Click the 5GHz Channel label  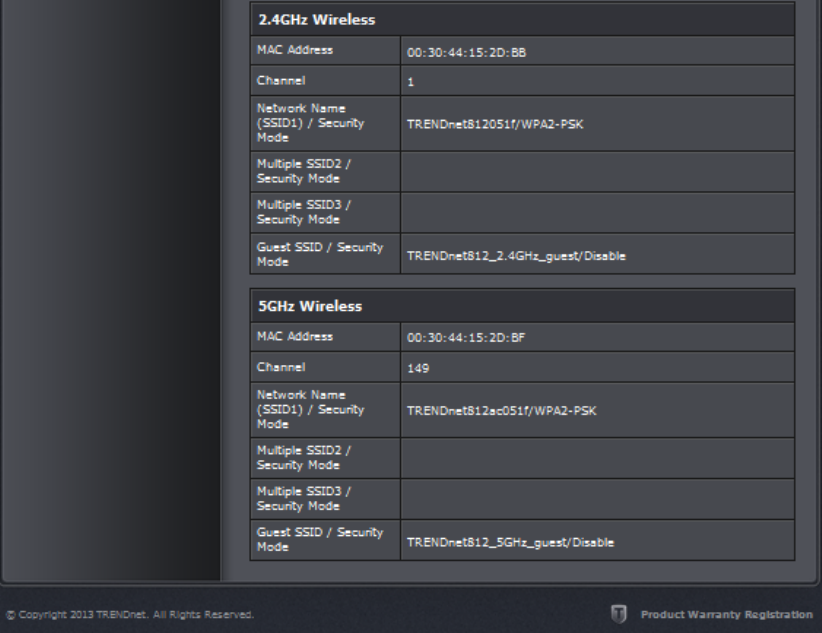pyautogui.click(x=281, y=367)
